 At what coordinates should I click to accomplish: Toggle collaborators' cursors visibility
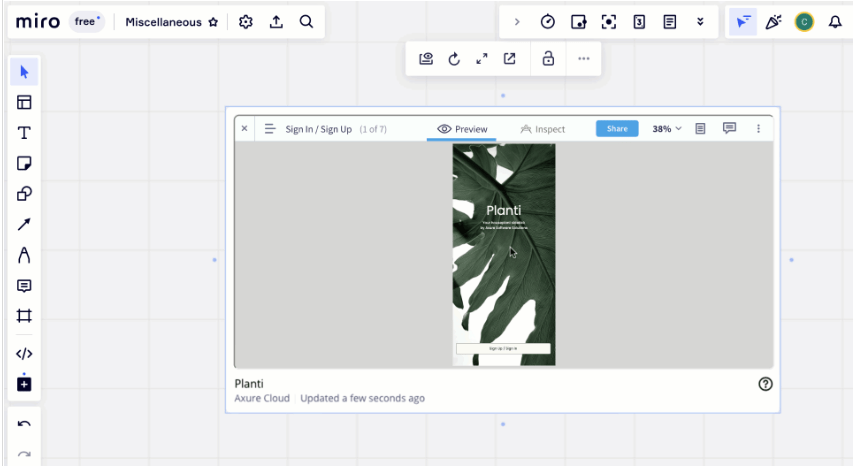744,22
